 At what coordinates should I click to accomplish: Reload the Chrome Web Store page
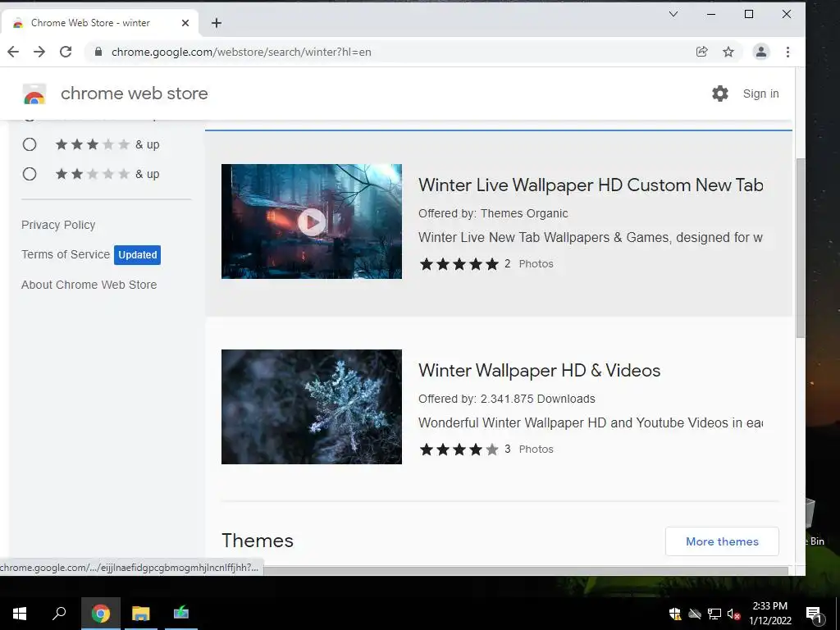(66, 52)
